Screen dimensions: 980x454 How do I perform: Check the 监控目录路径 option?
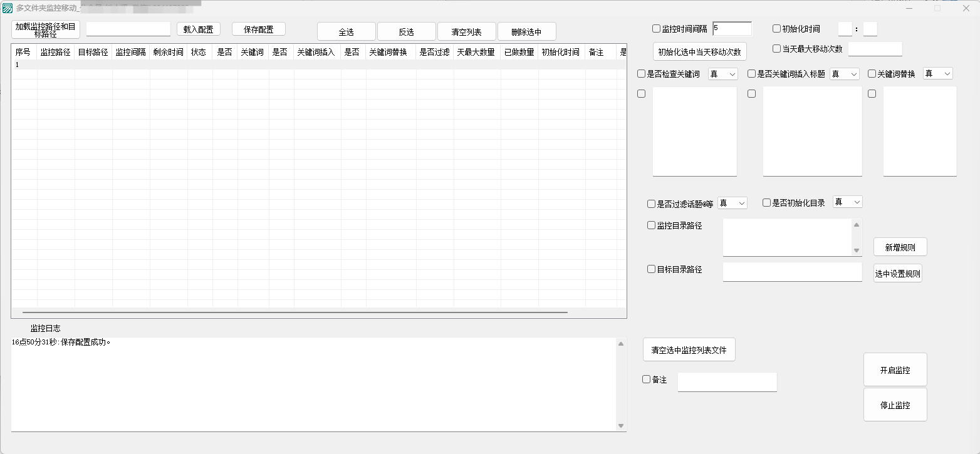click(652, 225)
